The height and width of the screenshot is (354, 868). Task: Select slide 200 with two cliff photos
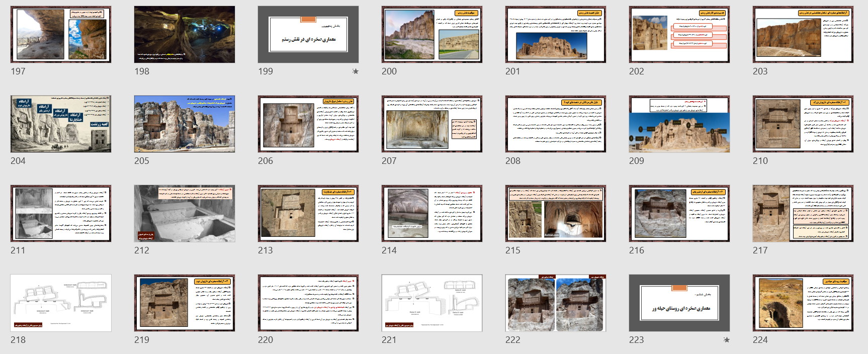(432, 35)
